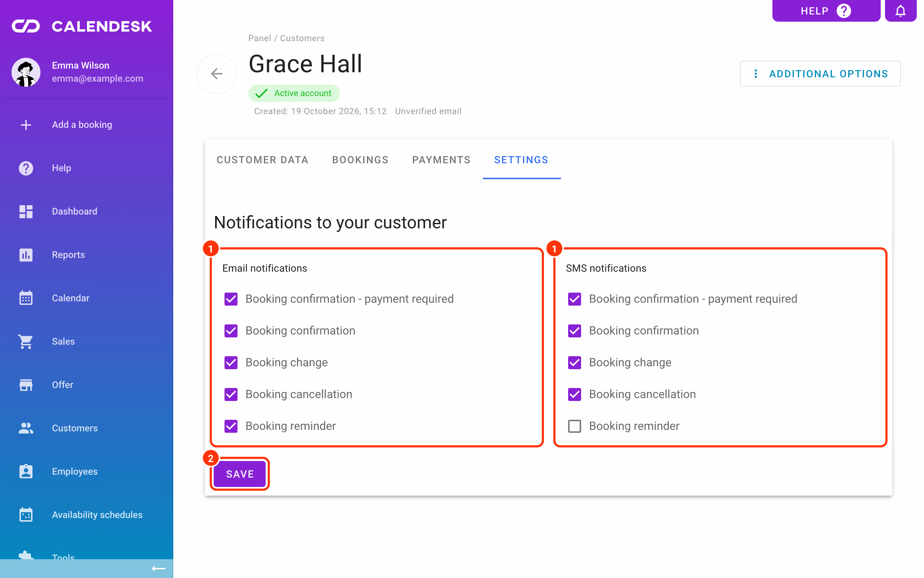Uncheck SMS Booking confirmation - payment required

click(574, 298)
